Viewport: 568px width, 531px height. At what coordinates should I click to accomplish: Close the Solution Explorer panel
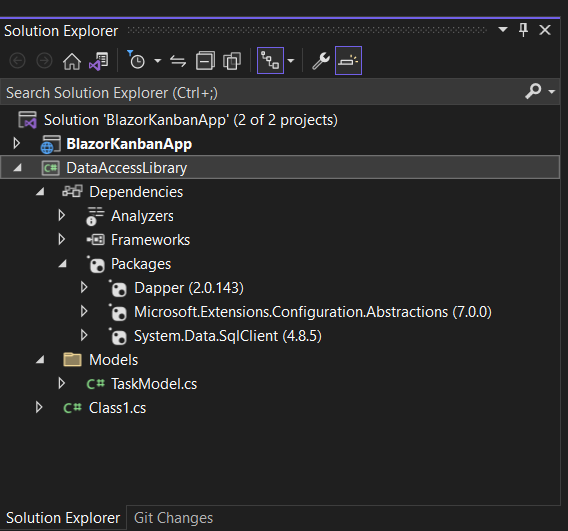(545, 30)
